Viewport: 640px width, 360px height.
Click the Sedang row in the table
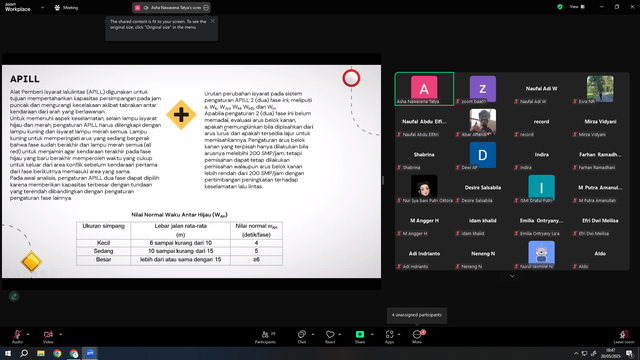[x=179, y=251]
